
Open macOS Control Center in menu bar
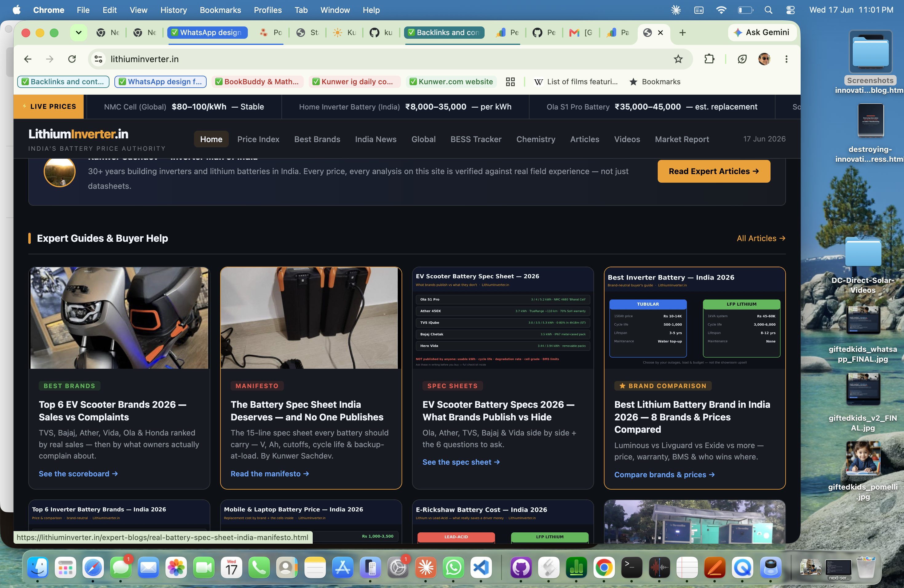click(791, 10)
